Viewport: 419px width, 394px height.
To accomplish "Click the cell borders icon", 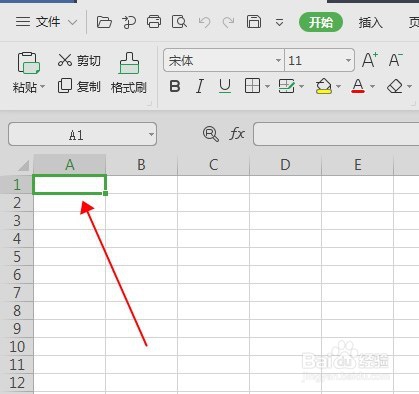I will (252, 86).
